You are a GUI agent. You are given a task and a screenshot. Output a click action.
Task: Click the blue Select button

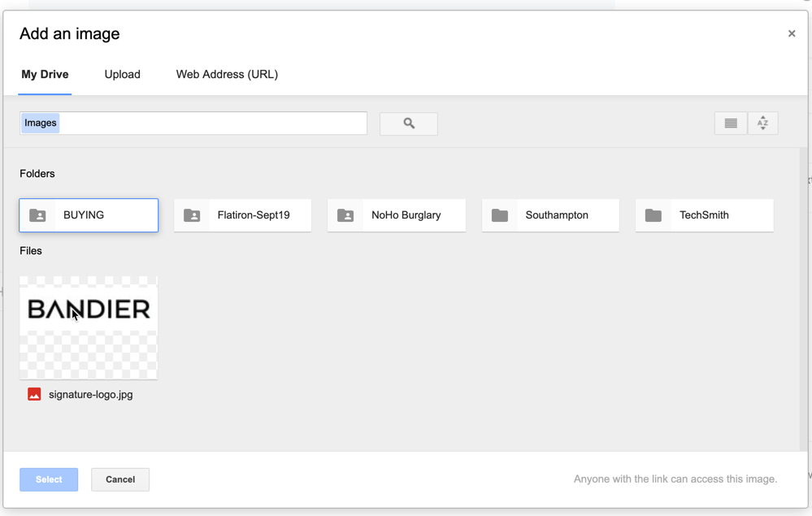49,479
